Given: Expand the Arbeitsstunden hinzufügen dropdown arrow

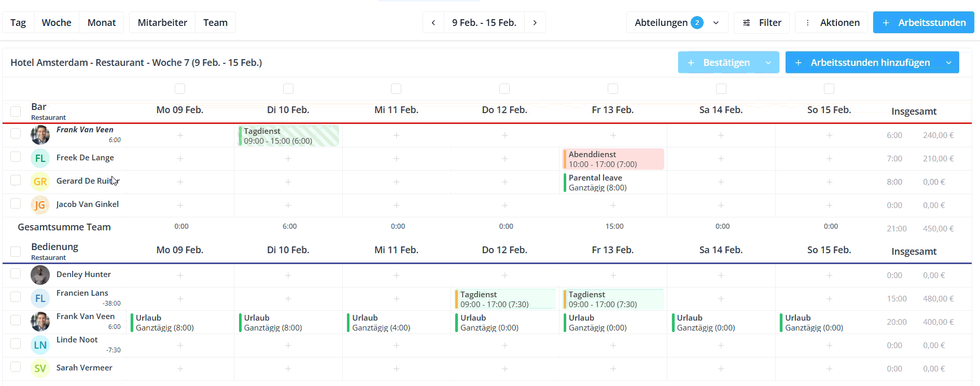Looking at the screenshot, I should (948, 63).
